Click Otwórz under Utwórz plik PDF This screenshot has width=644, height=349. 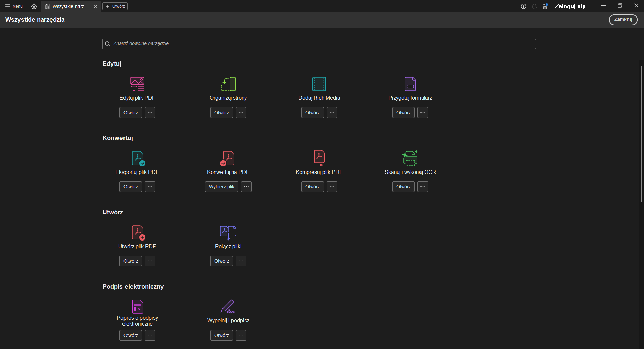pyautogui.click(x=131, y=261)
